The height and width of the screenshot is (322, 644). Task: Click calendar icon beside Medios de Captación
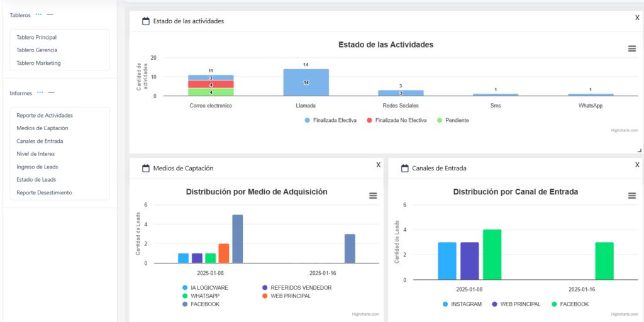coord(145,168)
